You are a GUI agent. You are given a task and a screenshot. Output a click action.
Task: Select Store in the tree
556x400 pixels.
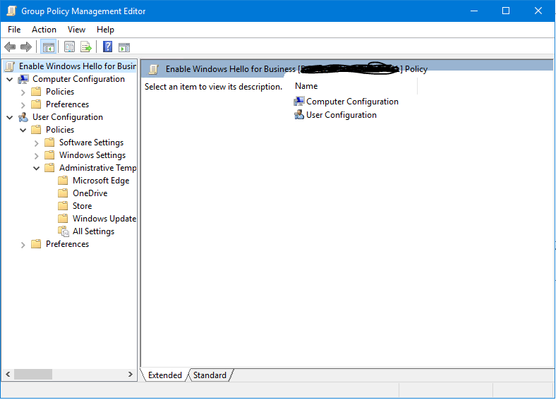(x=82, y=206)
